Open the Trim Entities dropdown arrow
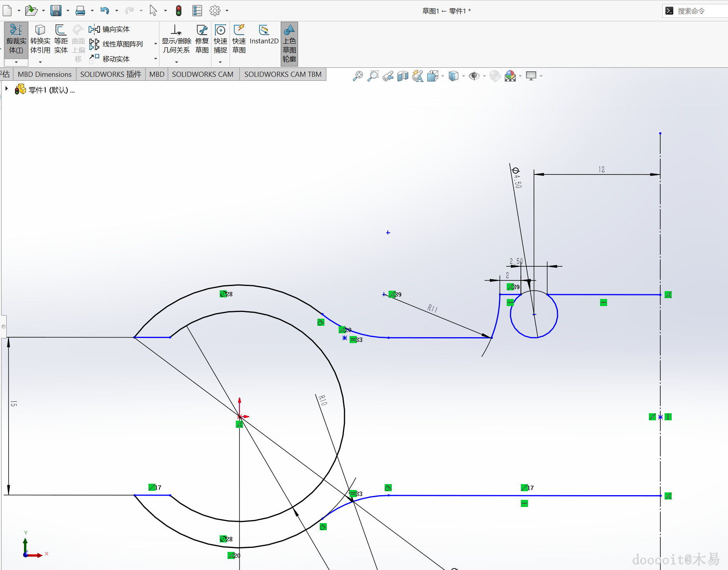The width and height of the screenshot is (728, 570). pyautogui.click(x=16, y=62)
